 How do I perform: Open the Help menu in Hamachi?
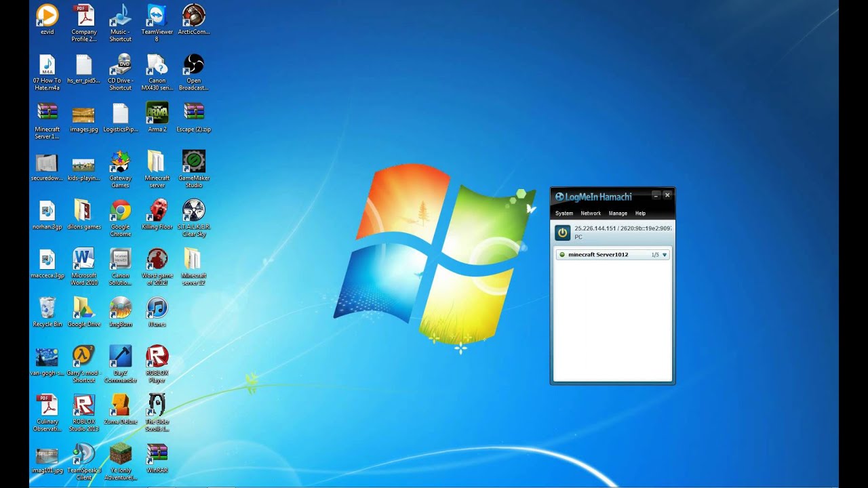[640, 213]
